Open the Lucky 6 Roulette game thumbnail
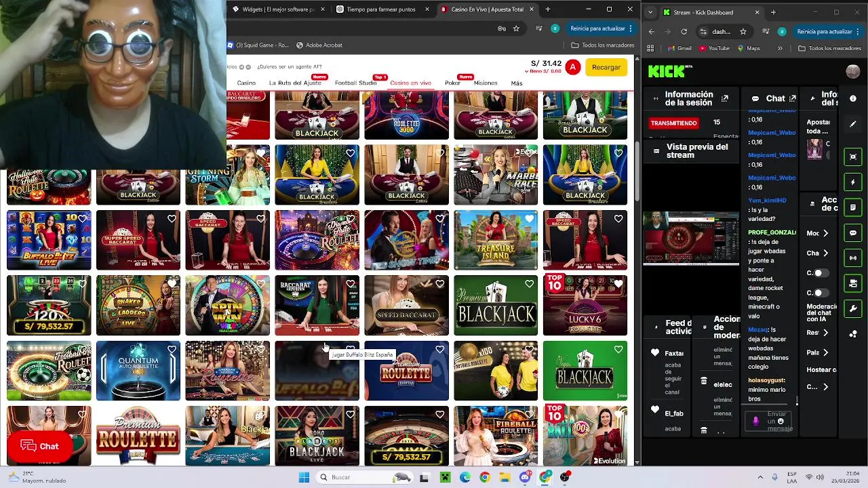 click(x=585, y=305)
